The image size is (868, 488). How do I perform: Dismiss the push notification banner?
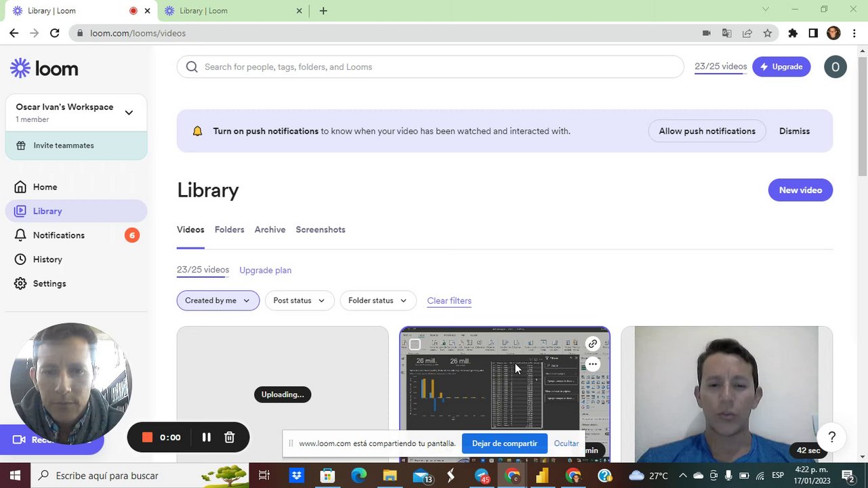(794, 131)
